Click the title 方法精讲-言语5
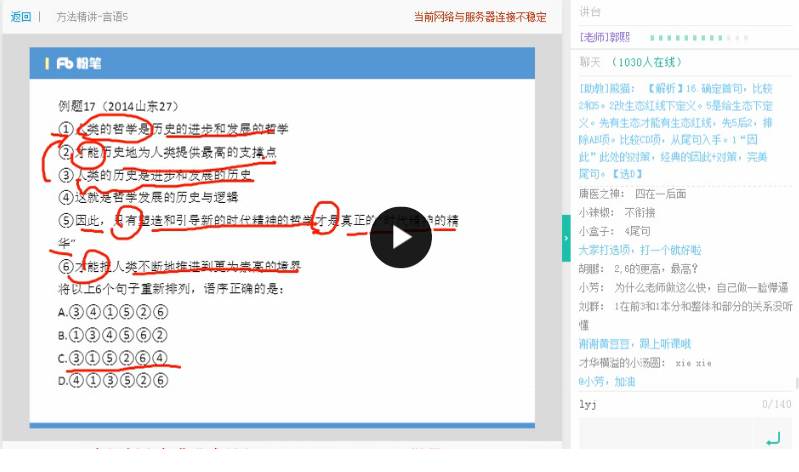 pos(92,17)
